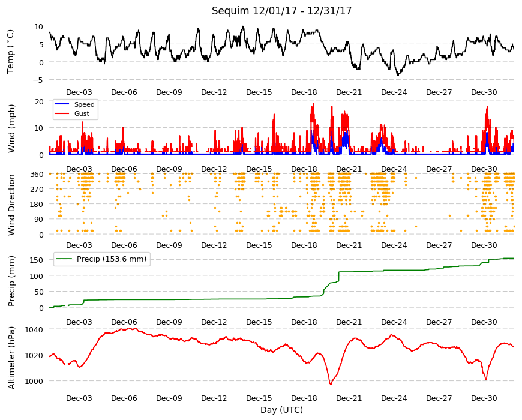Click the Wind (mph) axis label
Viewport: 522px width, 420px height.
[x=11, y=128]
